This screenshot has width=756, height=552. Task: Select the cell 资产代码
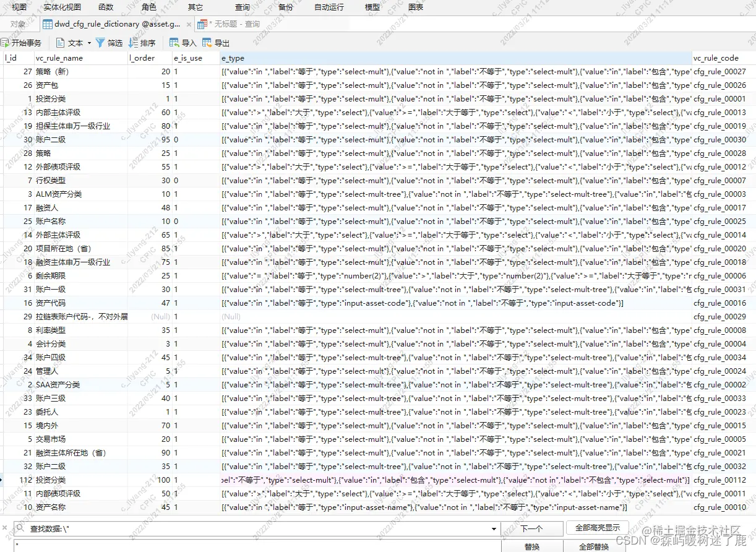(x=80, y=303)
